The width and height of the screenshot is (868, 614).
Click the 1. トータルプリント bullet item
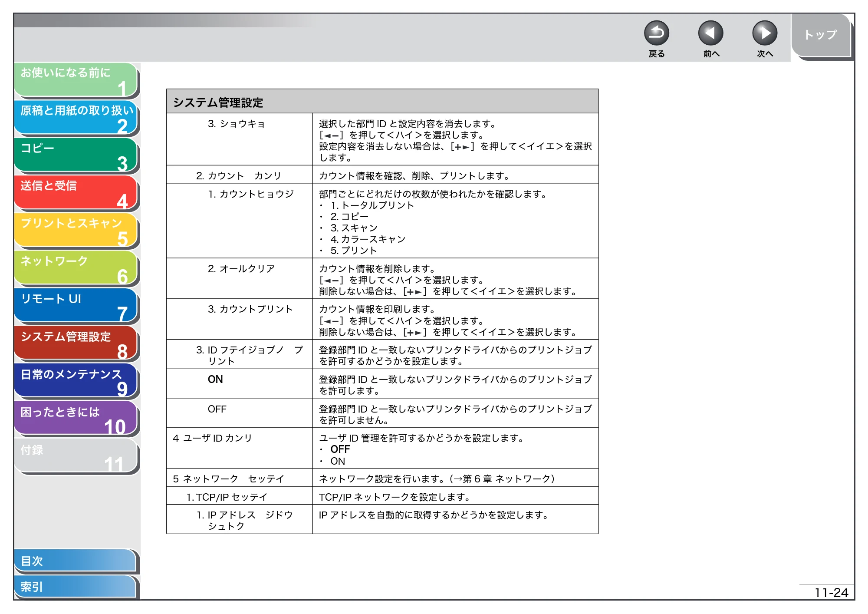pos(372,205)
